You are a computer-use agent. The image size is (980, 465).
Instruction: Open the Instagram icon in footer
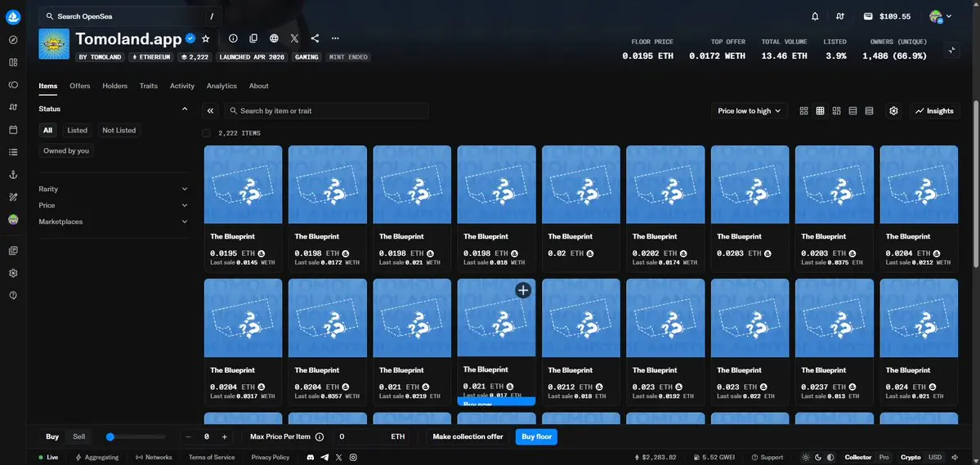point(353,458)
